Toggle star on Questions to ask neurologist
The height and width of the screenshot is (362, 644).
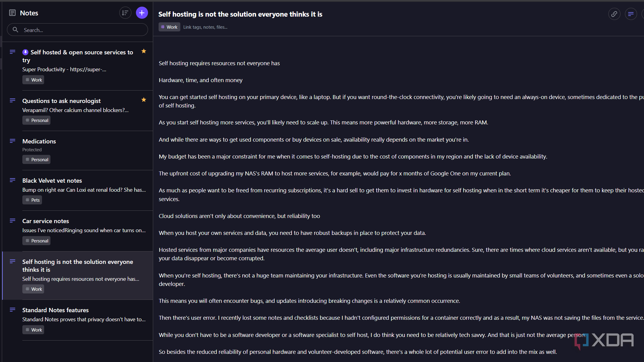[x=144, y=100]
